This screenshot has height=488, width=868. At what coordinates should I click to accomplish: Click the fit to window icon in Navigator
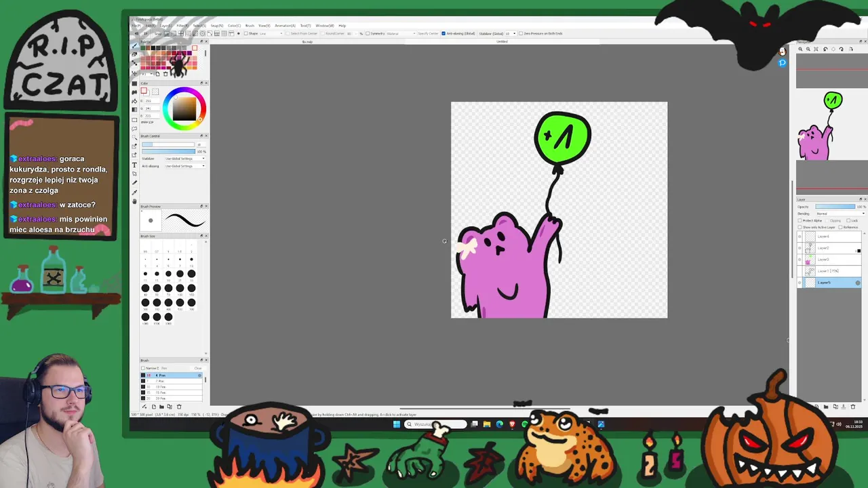click(x=816, y=49)
